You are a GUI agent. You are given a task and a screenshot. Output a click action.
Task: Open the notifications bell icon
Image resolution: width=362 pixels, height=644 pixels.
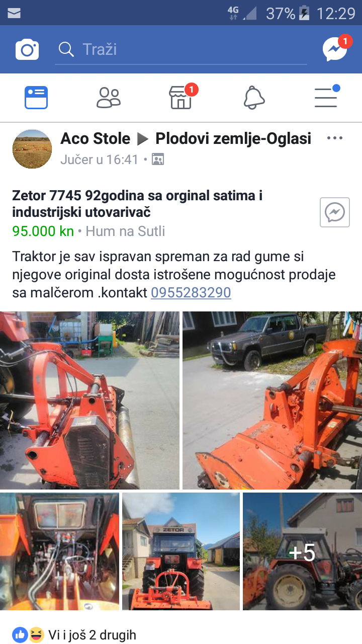point(254,98)
